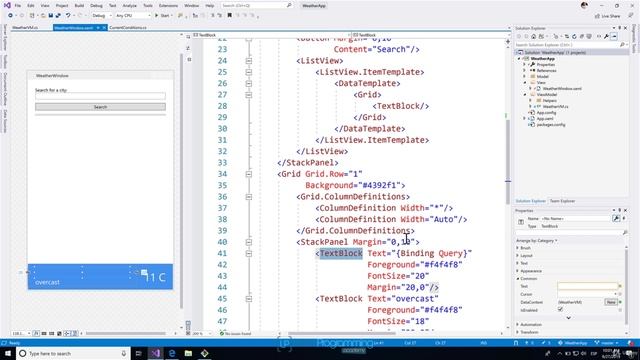640x360 pixels.
Task: Click the Save icon in the toolbar
Action: click(x=51, y=16)
